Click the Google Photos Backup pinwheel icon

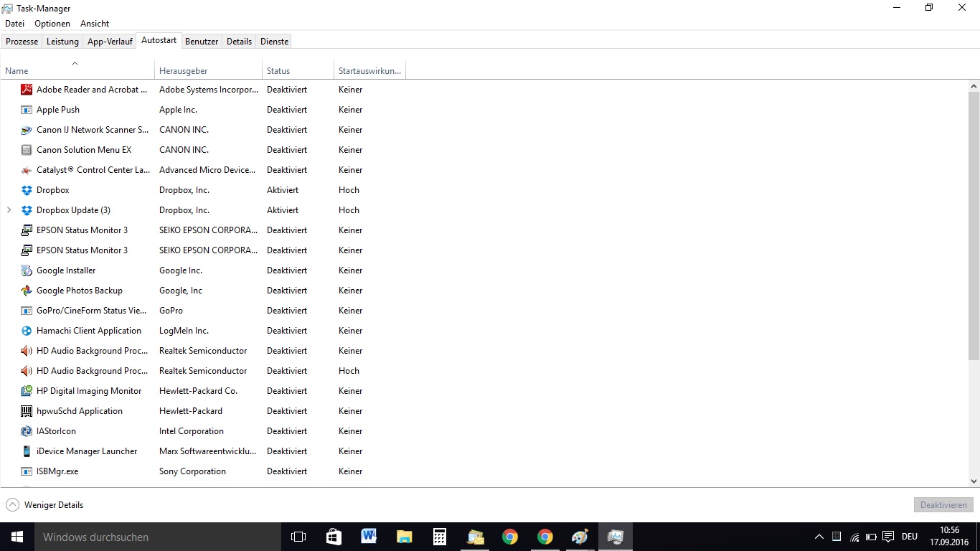pyautogui.click(x=27, y=291)
